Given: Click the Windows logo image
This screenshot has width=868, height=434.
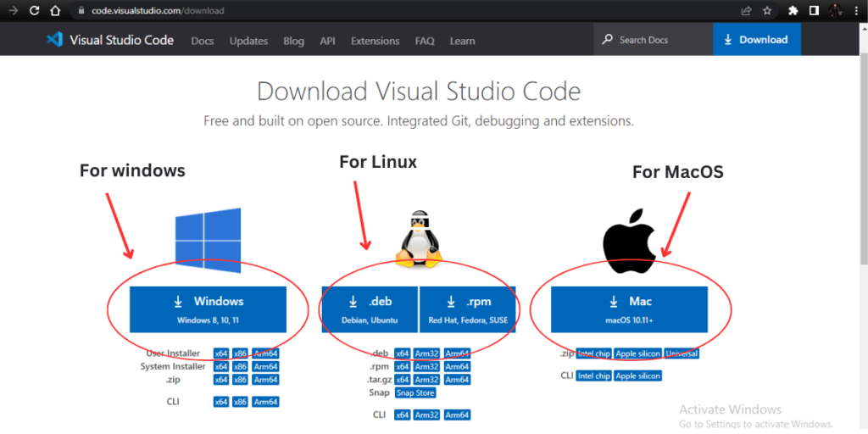Looking at the screenshot, I should coord(209,240).
